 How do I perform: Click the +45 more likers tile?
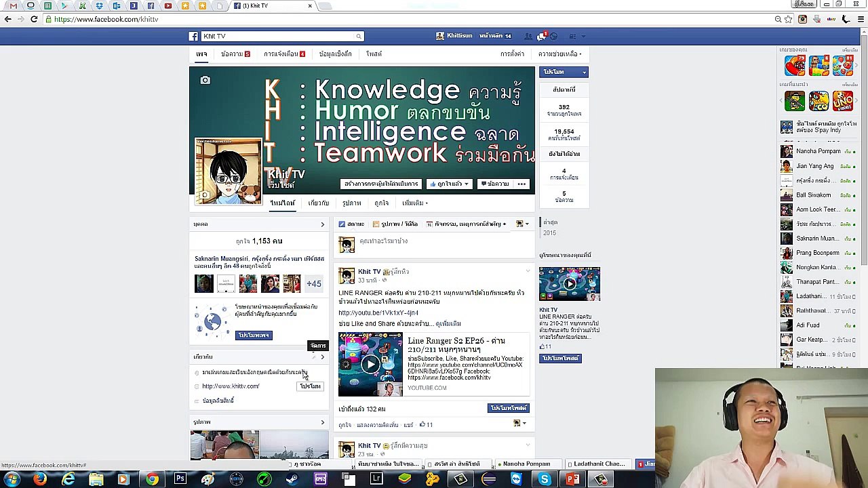313,283
